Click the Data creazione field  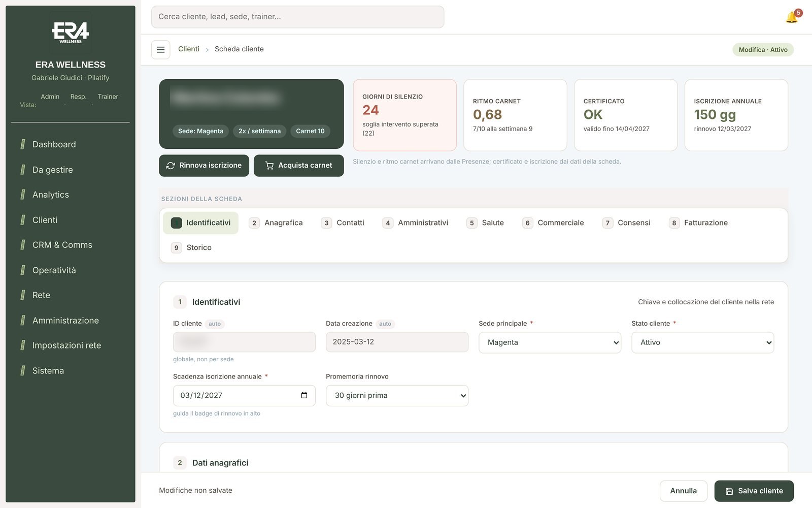[x=397, y=342]
